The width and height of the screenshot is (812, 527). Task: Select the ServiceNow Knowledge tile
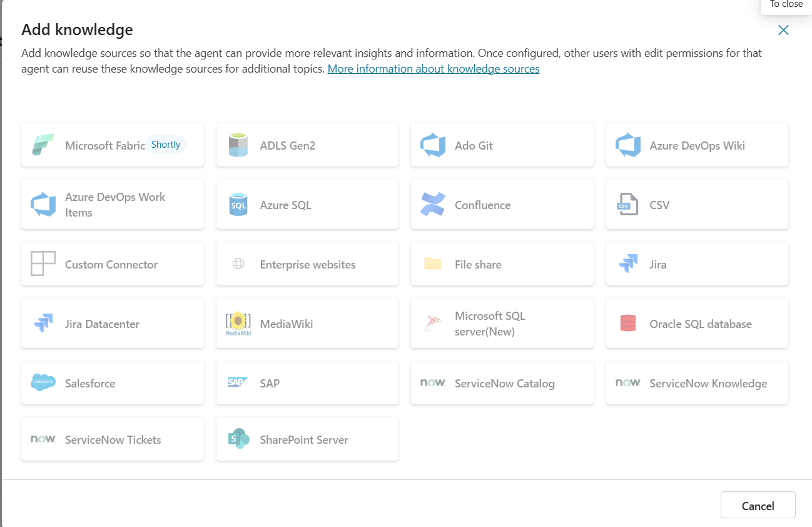click(x=697, y=382)
